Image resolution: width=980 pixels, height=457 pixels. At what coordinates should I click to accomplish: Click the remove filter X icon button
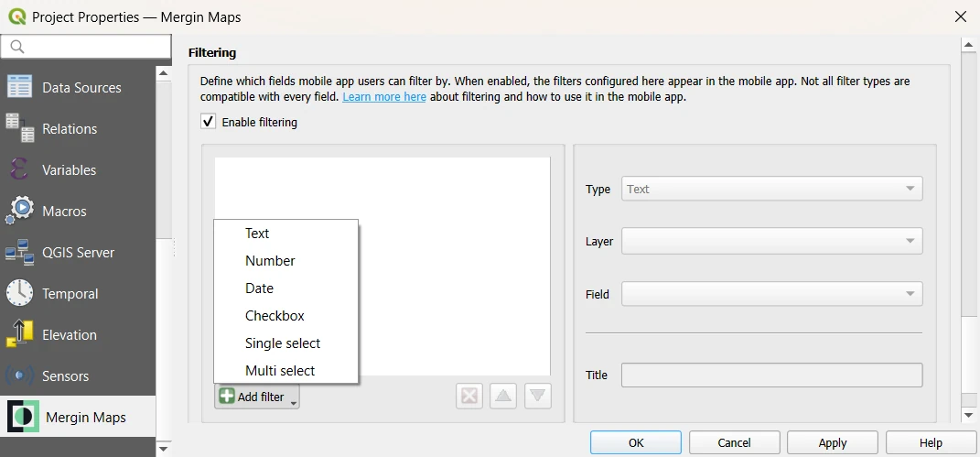point(469,396)
